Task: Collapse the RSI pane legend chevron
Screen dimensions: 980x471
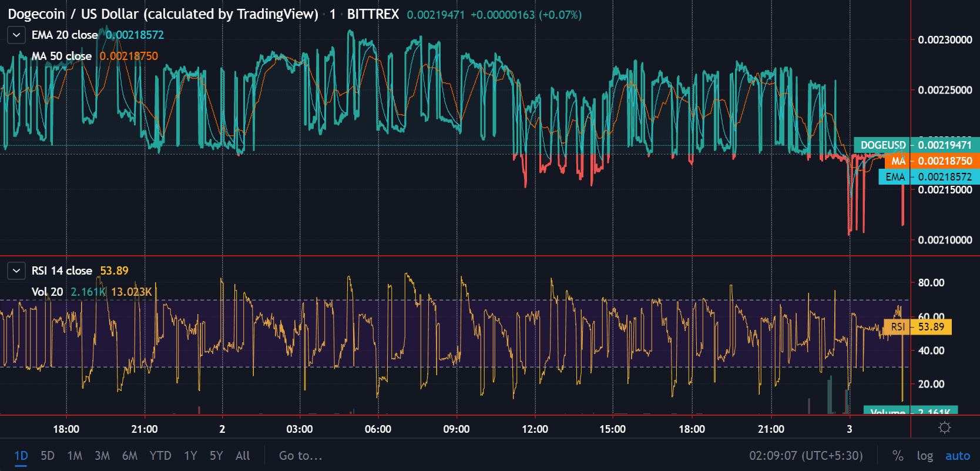Action: [x=16, y=271]
